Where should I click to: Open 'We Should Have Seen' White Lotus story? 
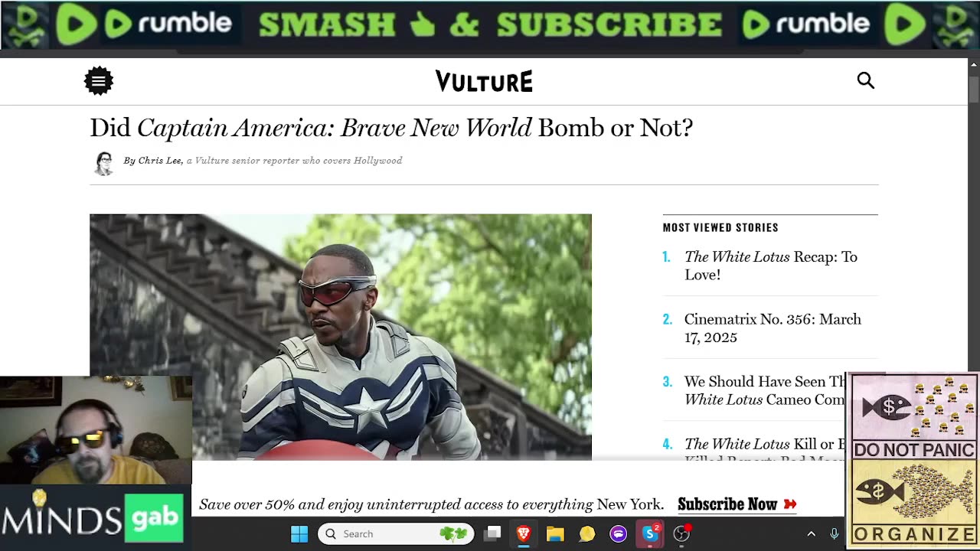pyautogui.click(x=765, y=390)
